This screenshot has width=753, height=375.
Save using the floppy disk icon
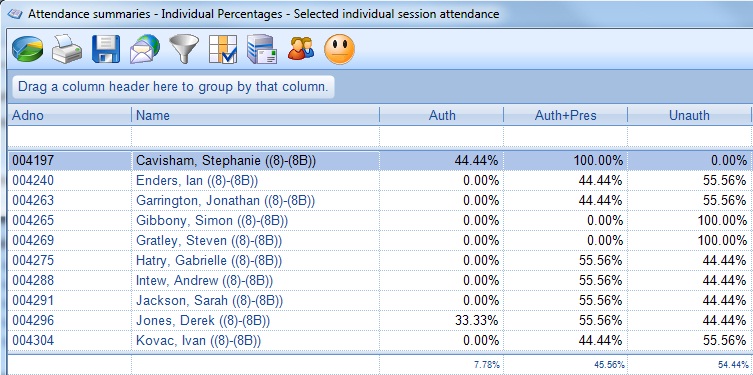(106, 49)
